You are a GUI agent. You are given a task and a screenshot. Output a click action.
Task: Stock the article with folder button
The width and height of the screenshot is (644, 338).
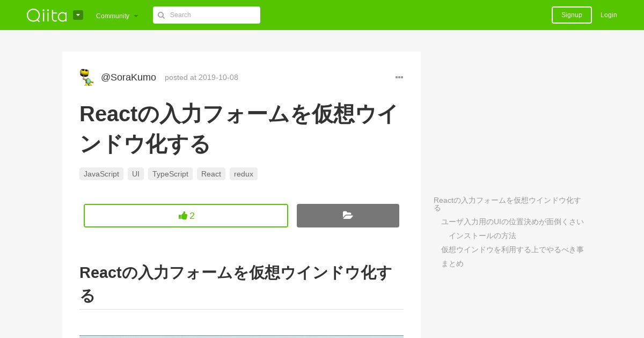[x=348, y=216]
